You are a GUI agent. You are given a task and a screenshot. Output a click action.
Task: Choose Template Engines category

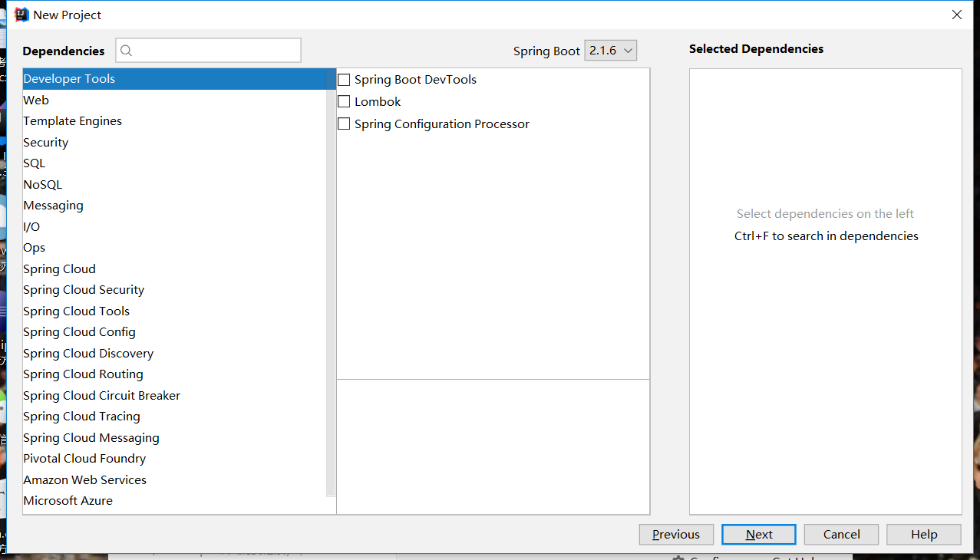click(175, 121)
